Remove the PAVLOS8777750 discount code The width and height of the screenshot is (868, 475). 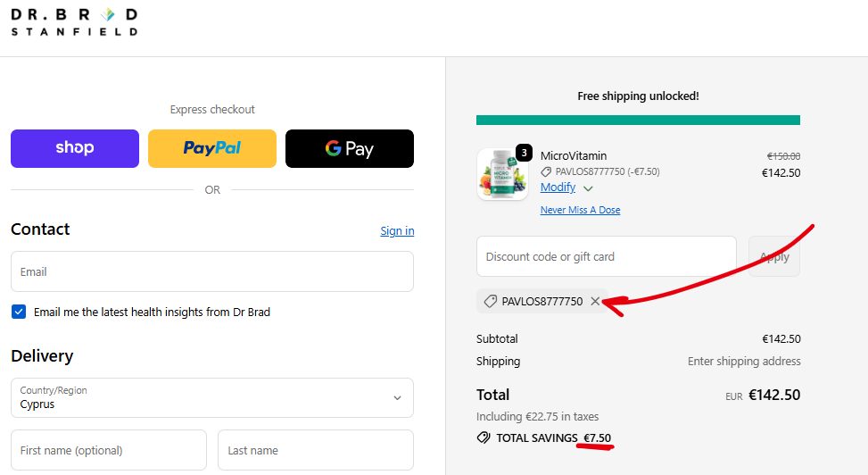pos(595,302)
